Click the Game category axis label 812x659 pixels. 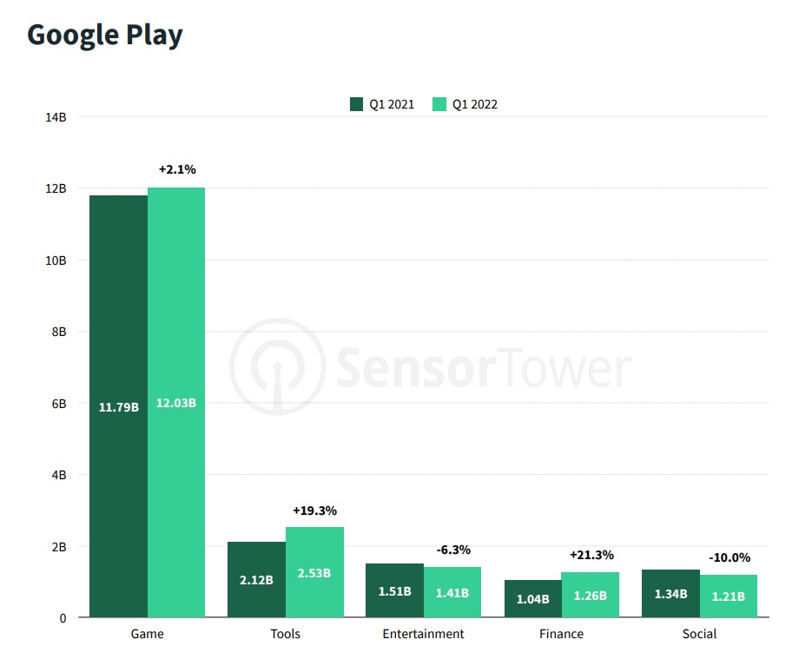pos(147,634)
